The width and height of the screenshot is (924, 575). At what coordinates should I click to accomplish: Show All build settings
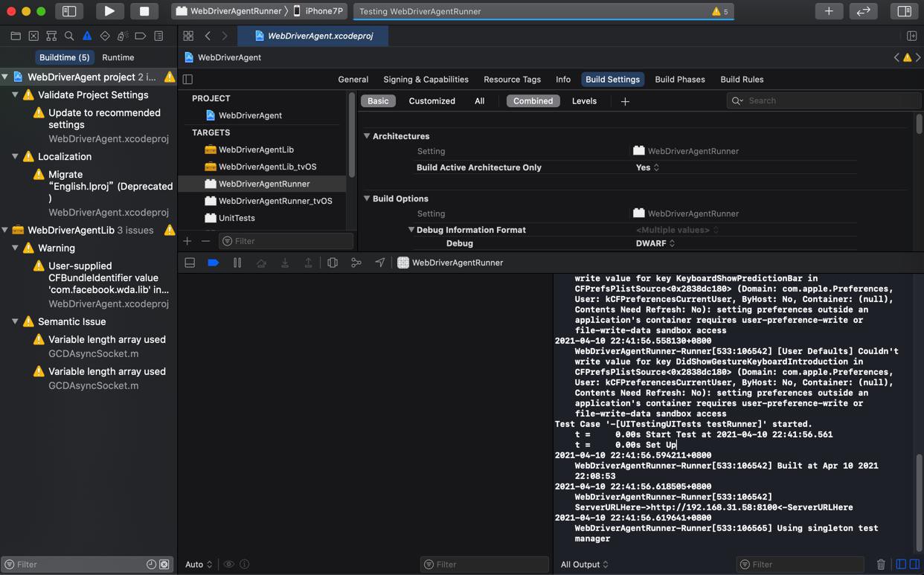click(480, 101)
